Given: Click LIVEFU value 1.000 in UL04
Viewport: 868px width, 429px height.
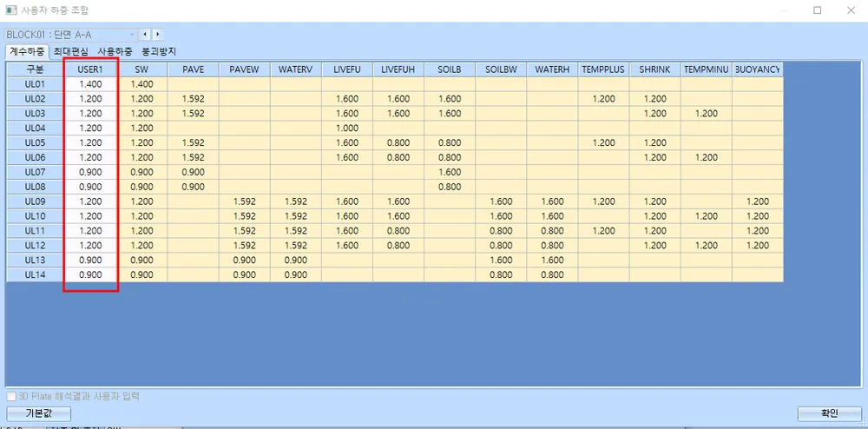Looking at the screenshot, I should pyautogui.click(x=347, y=129).
